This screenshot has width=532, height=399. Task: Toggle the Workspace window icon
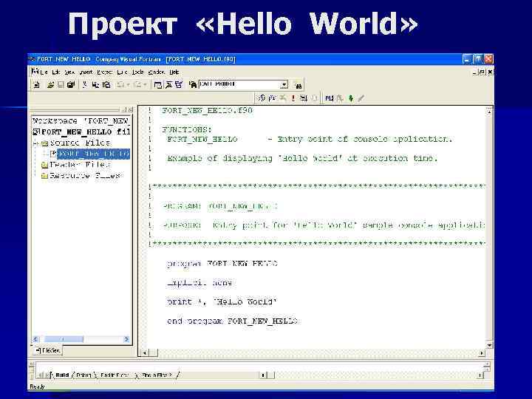tap(158, 85)
